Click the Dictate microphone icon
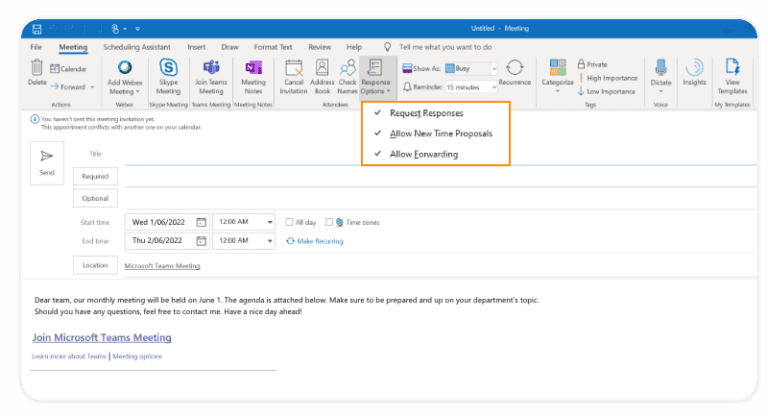Viewport: 768px width, 416px height. (661, 67)
